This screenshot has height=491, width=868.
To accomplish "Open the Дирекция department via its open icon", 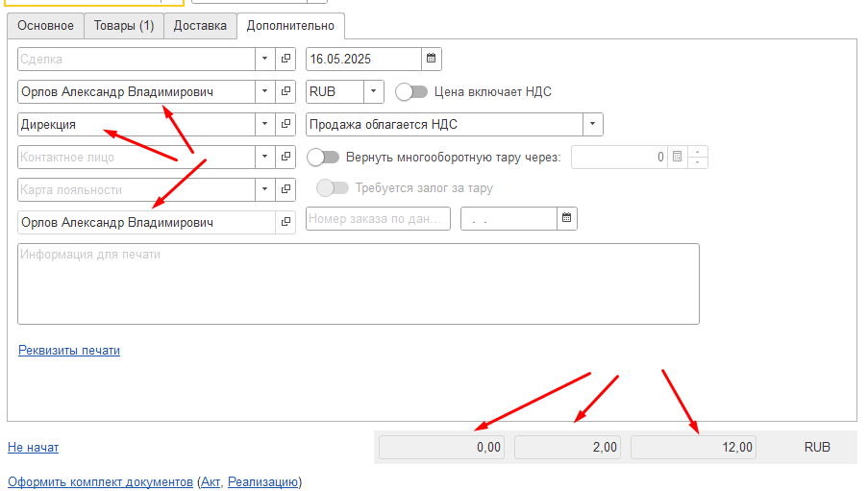I will pyautogui.click(x=285, y=124).
